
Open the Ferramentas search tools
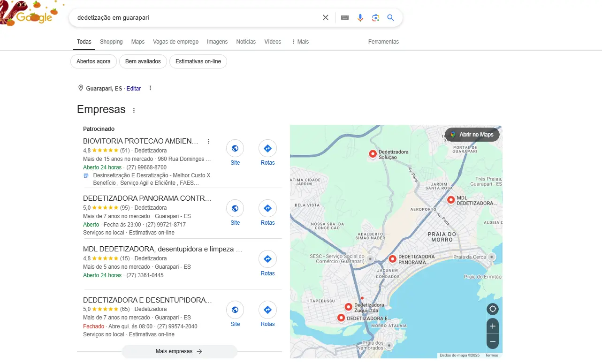pyautogui.click(x=383, y=42)
